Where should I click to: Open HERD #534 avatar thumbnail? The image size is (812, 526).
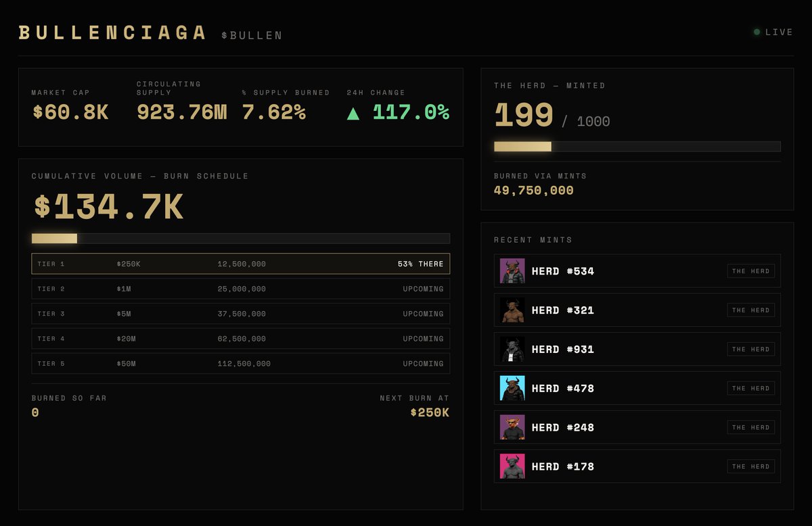[512, 271]
